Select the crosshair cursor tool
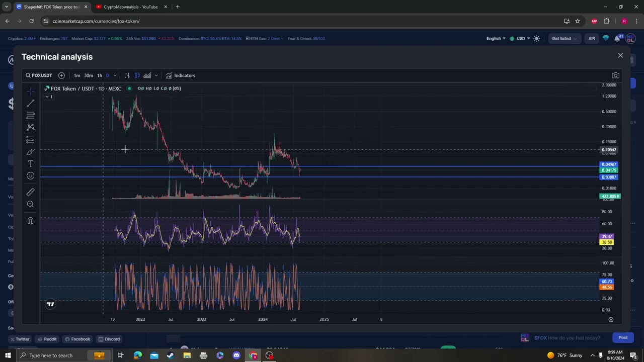Image resolution: width=644 pixels, height=362 pixels. (x=30, y=91)
